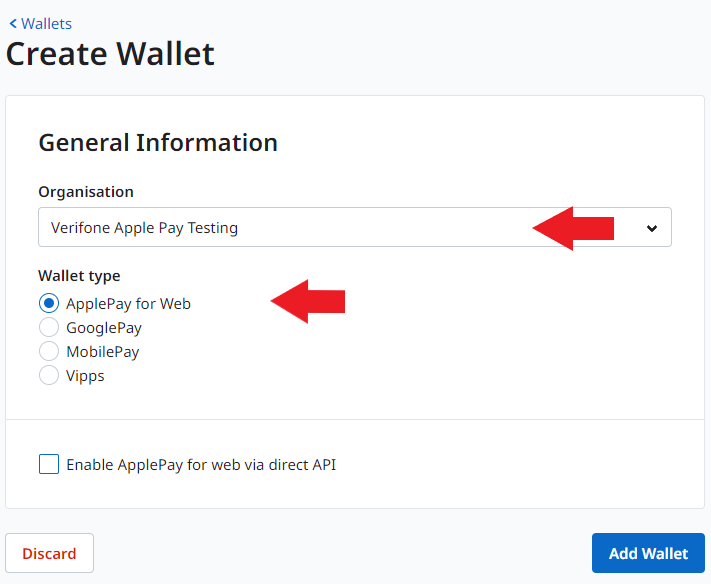Screen dimensions: 711x584
Task: Click the MobilePay option label
Action: (102, 352)
